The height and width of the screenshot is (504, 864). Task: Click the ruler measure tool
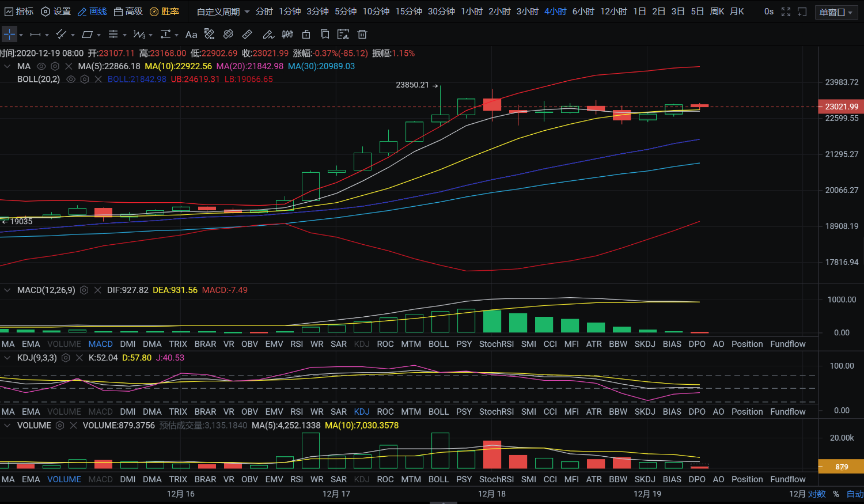247,35
